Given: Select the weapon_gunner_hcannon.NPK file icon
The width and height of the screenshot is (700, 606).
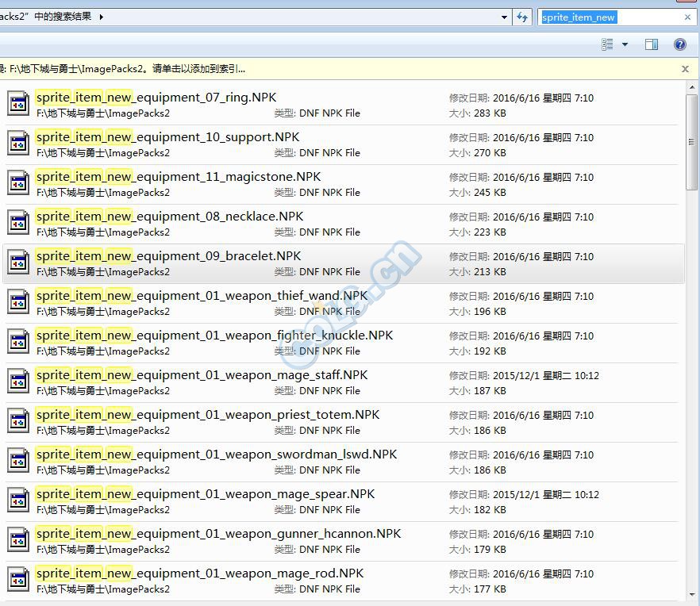Looking at the screenshot, I should coord(18,540).
